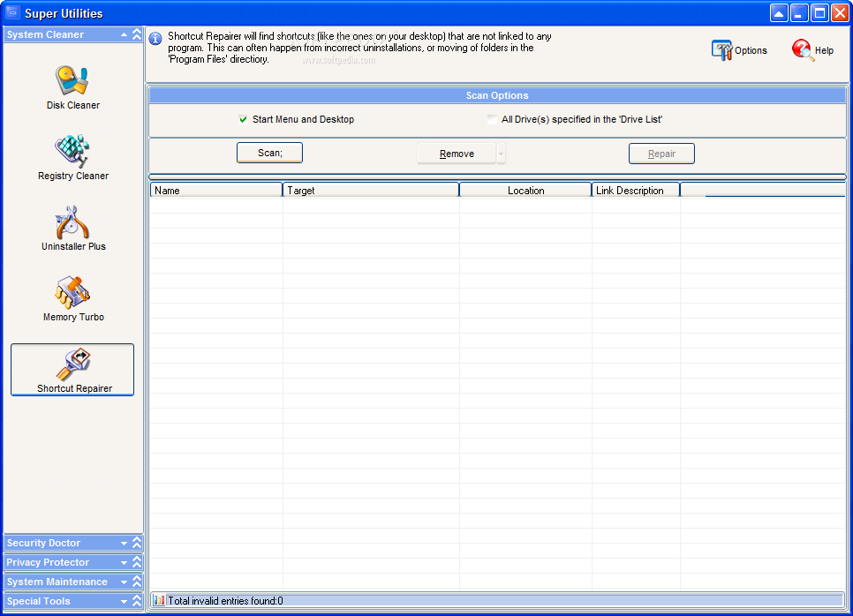Screen dimensions: 853x616
Task: Open the Registry Cleaner tool
Action: click(x=73, y=158)
